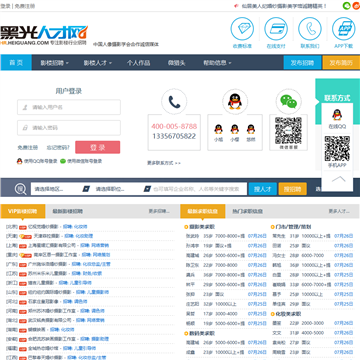This screenshot has height=360, width=360.
Task: Click 更多人才... link
Action: pos(339,211)
